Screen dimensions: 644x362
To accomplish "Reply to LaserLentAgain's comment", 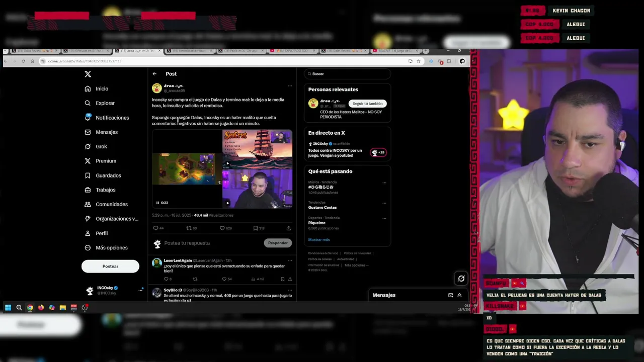I will (166, 279).
